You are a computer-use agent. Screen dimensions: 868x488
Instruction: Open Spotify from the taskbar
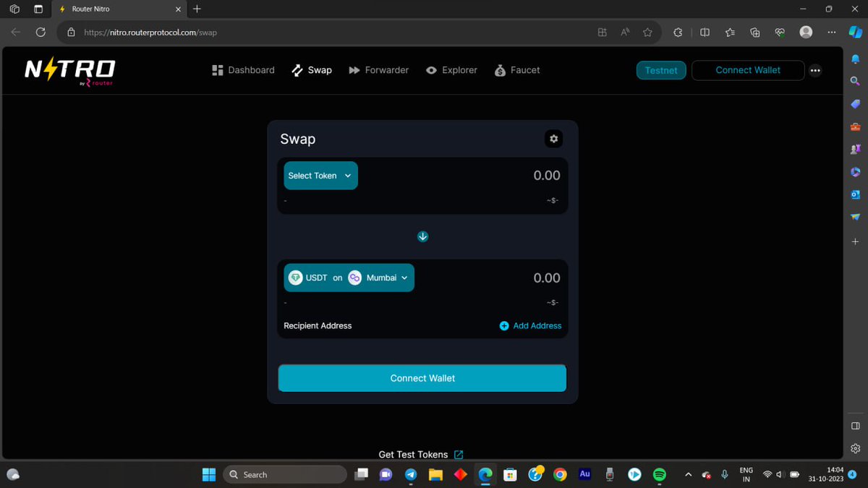[659, 475]
